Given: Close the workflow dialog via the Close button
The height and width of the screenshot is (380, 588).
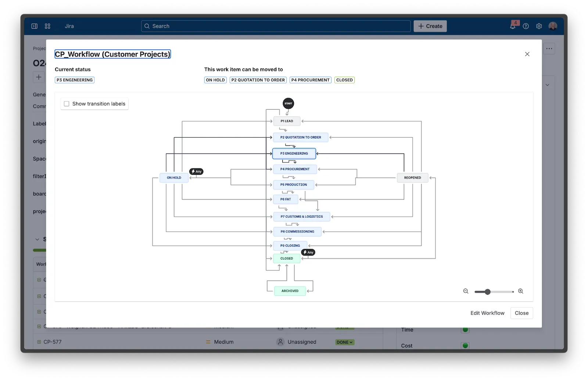Looking at the screenshot, I should click(x=521, y=313).
